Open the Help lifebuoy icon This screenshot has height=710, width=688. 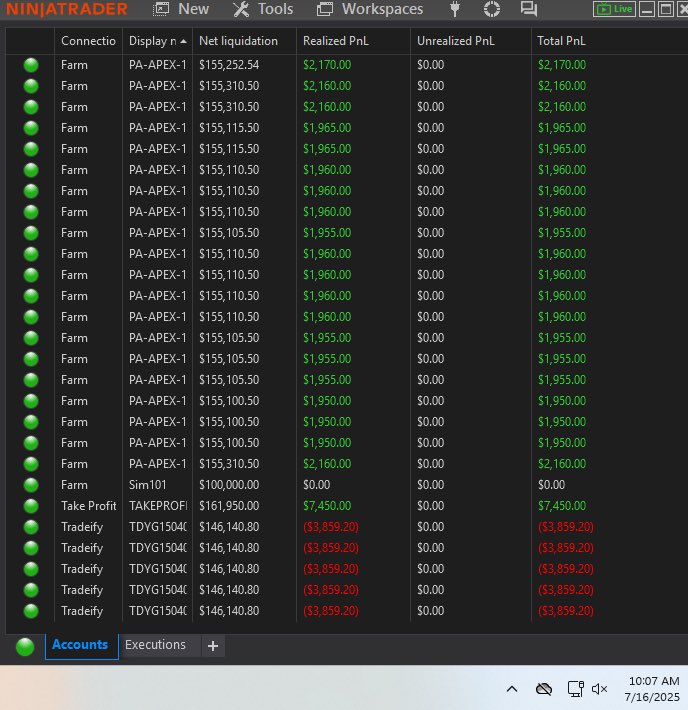(x=492, y=9)
